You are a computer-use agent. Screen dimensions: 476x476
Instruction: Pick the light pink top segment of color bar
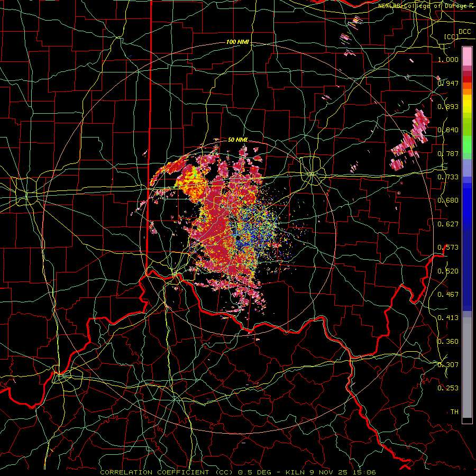(467, 56)
